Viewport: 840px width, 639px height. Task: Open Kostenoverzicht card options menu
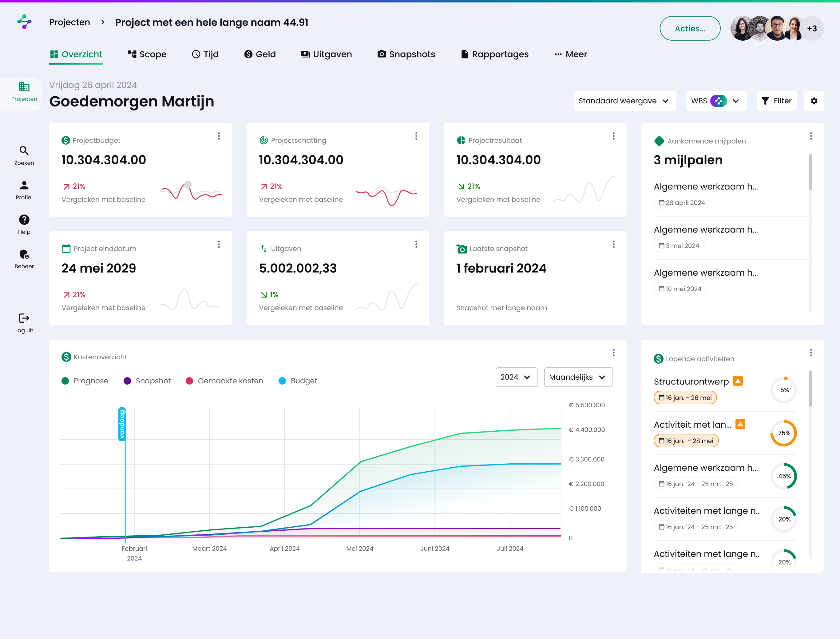coord(613,353)
